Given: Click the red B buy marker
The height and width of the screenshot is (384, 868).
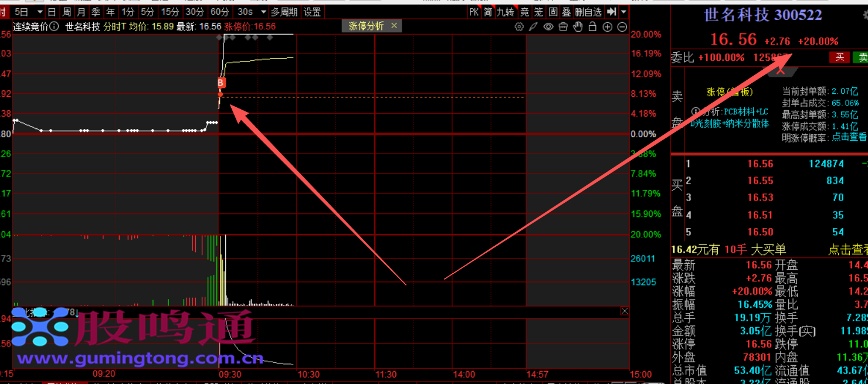Looking at the screenshot, I should point(221,83).
